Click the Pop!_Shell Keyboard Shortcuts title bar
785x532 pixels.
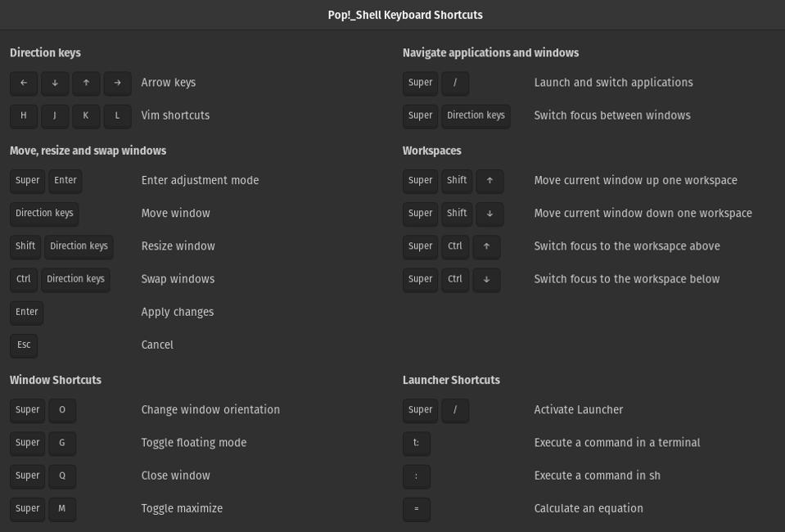click(405, 15)
